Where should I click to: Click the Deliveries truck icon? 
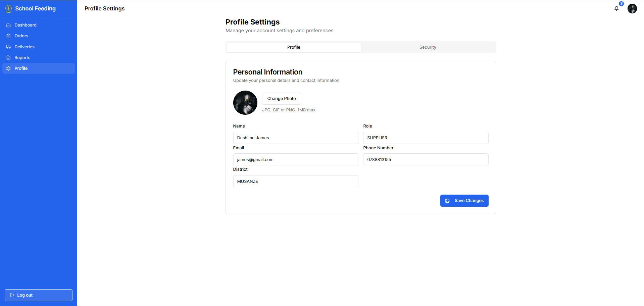click(9, 47)
